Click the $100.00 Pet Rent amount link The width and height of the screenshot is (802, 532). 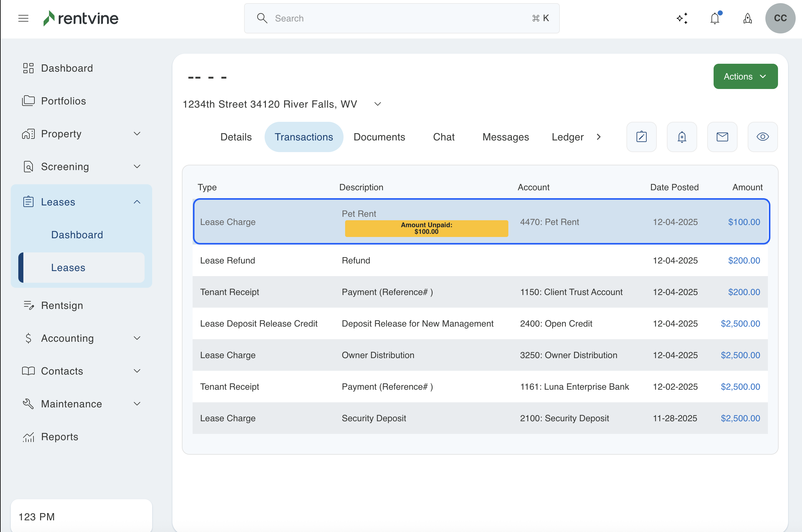pyautogui.click(x=744, y=222)
